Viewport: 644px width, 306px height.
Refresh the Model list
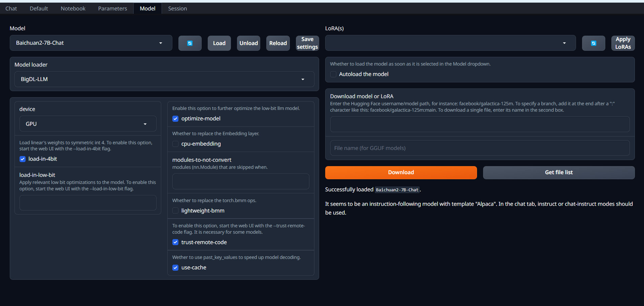pos(190,43)
